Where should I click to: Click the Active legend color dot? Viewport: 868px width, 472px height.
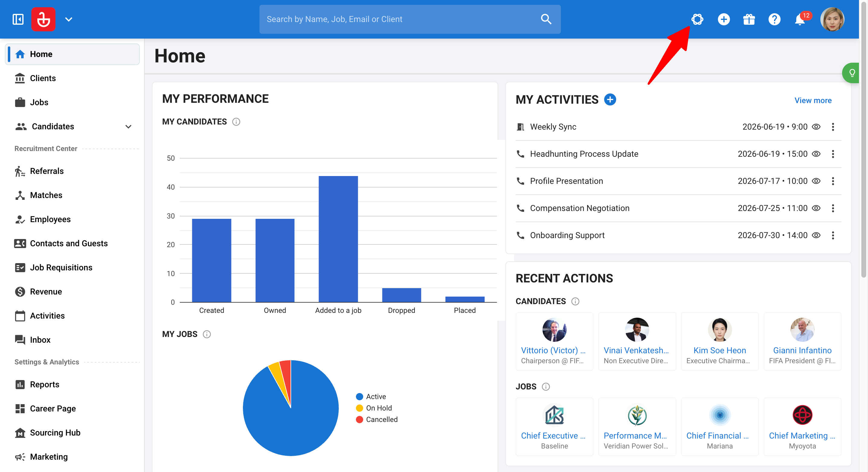pyautogui.click(x=359, y=397)
